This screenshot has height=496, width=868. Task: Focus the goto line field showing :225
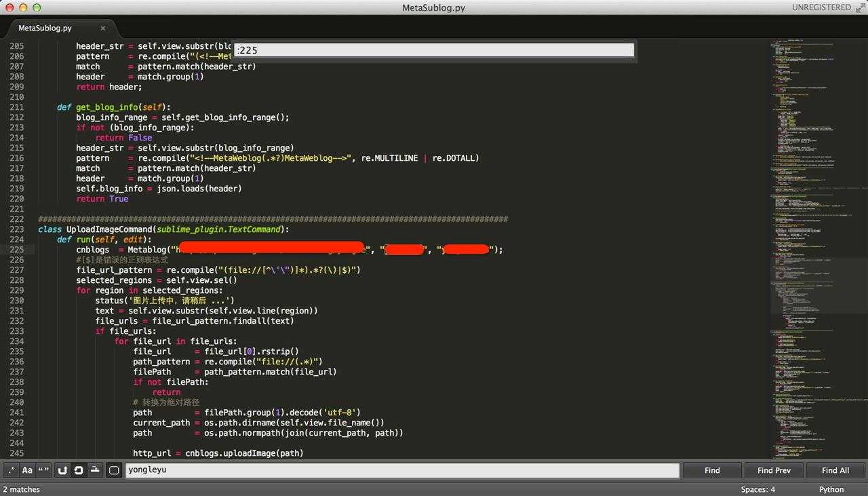434,50
